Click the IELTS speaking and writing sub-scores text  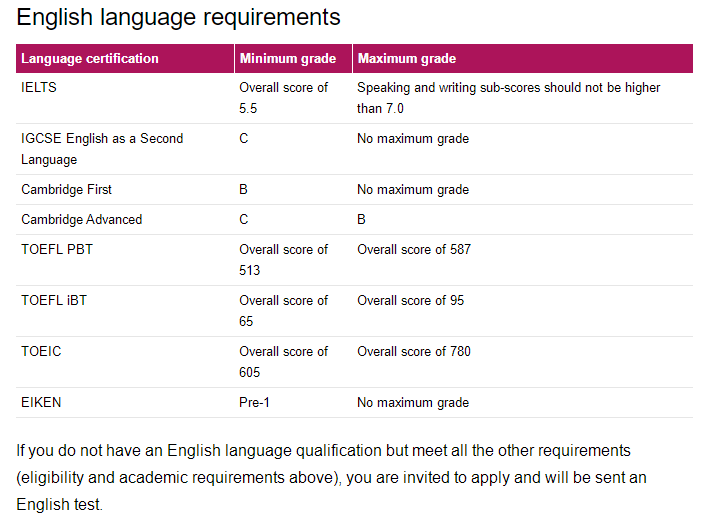(x=509, y=98)
